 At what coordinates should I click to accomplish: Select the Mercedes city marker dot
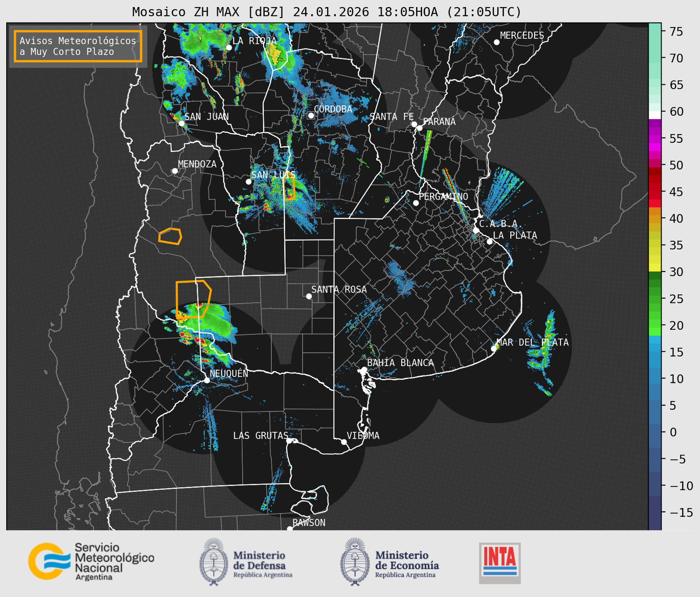point(497,42)
